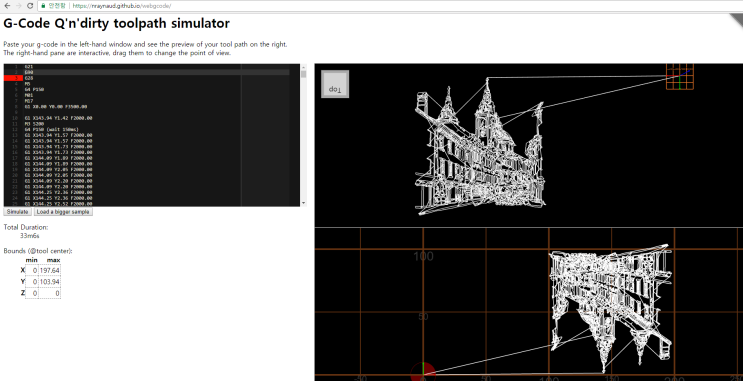Click the editor scrollbar up arrow
This screenshot has height=381, width=743.
click(x=303, y=67)
